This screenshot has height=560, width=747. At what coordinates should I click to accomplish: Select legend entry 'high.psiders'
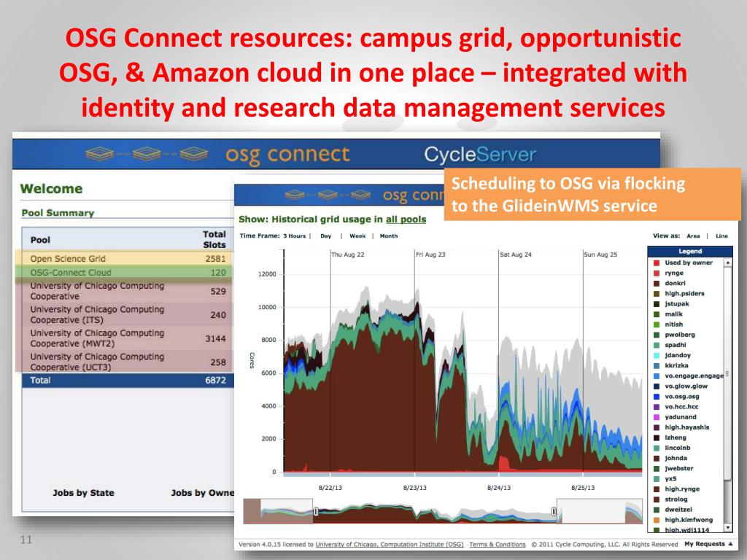pyautogui.click(x=684, y=294)
